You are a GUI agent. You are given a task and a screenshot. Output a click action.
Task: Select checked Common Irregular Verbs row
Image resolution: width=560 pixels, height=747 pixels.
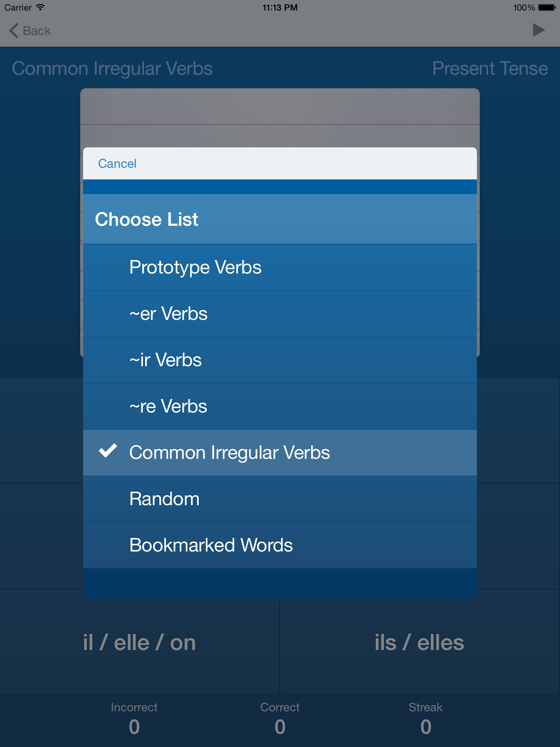click(x=280, y=453)
